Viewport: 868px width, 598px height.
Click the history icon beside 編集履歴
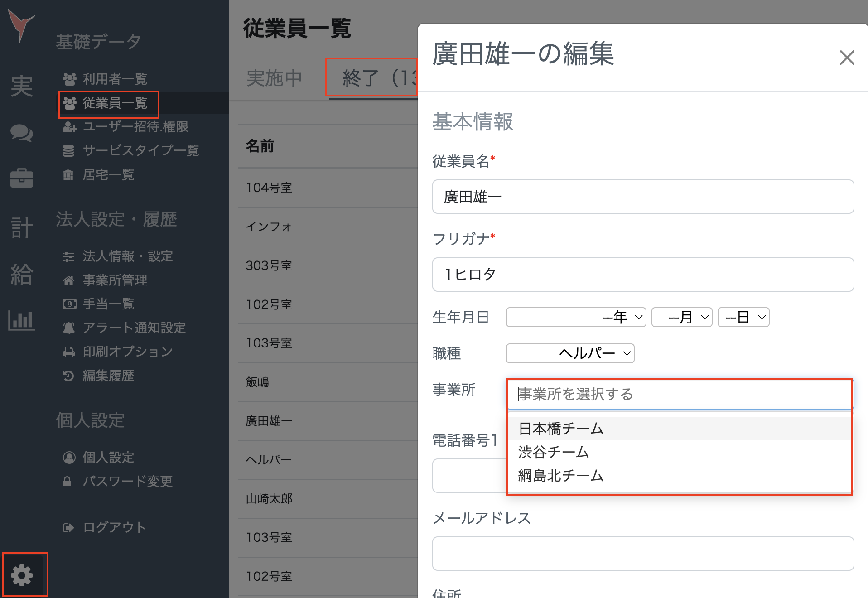coord(69,376)
